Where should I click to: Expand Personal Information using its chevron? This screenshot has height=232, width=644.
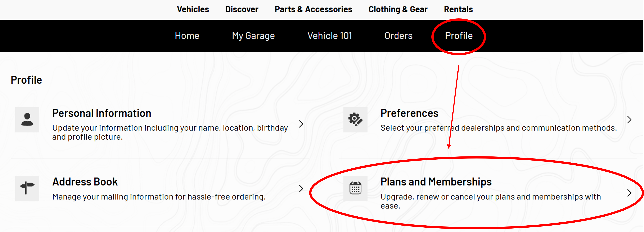coord(301,124)
